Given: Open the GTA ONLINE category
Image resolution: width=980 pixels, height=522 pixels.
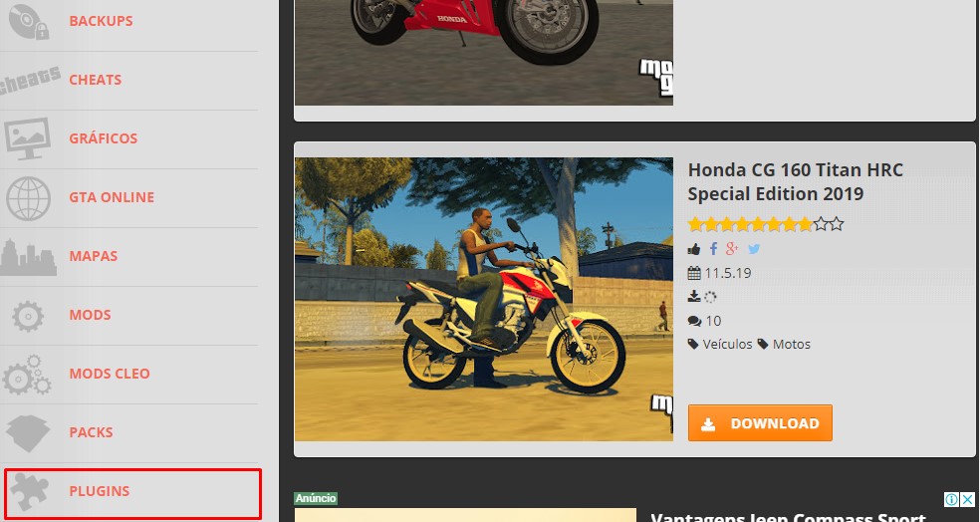Looking at the screenshot, I should click(112, 197).
